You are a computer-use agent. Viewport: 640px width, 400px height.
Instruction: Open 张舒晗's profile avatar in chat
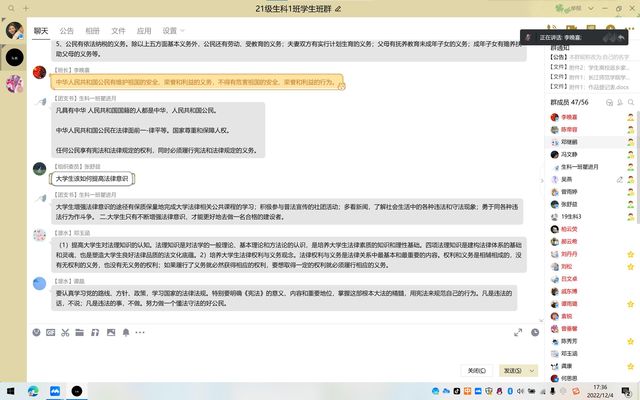coord(39,167)
